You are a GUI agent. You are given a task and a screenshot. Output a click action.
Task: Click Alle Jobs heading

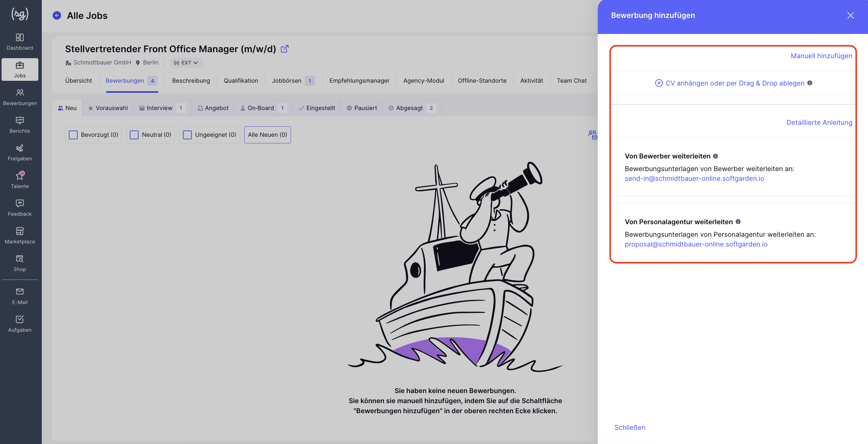[x=87, y=15]
